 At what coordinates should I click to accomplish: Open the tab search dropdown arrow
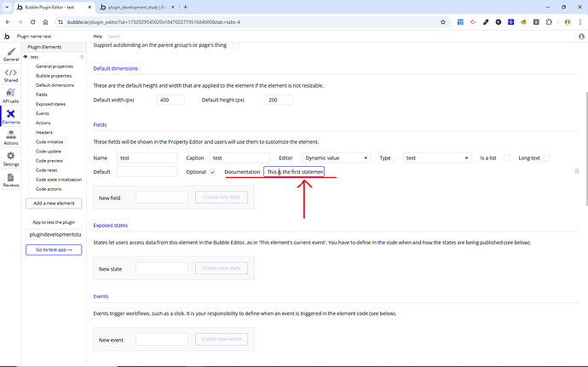coord(7,7)
